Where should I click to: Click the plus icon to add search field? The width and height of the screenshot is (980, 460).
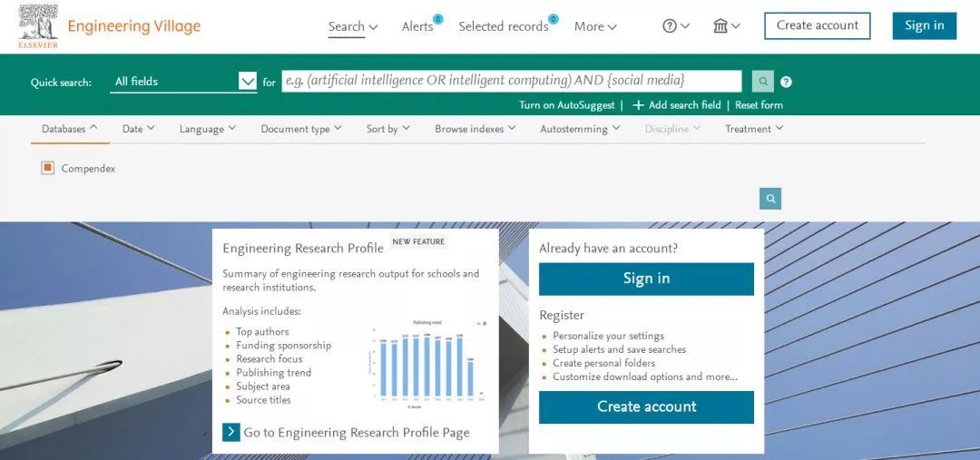pyautogui.click(x=638, y=105)
